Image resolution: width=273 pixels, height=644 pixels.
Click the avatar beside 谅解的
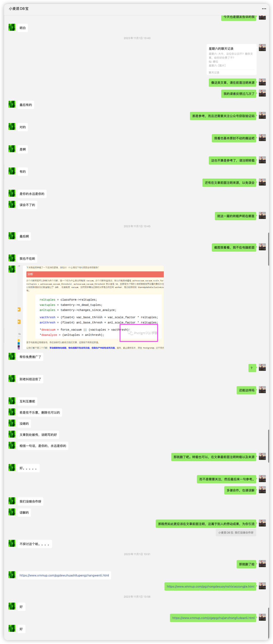(12, 512)
